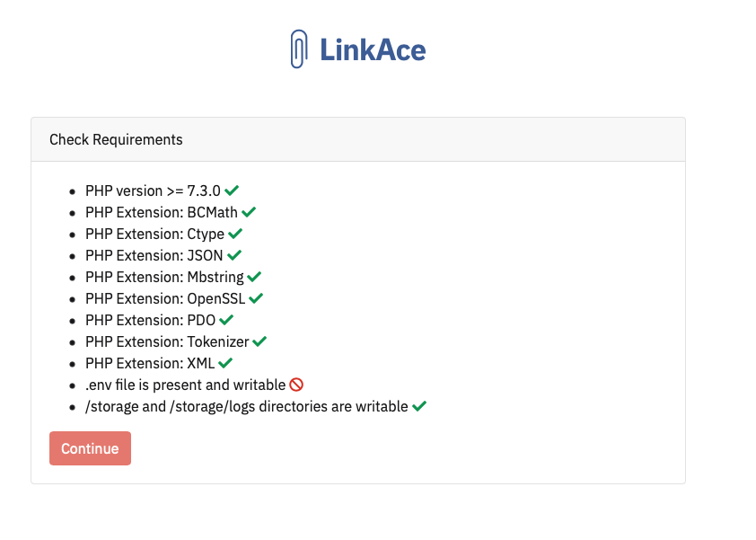Click the checkmark next to Mbstring extension
The height and width of the screenshot is (540, 756).
(254, 276)
